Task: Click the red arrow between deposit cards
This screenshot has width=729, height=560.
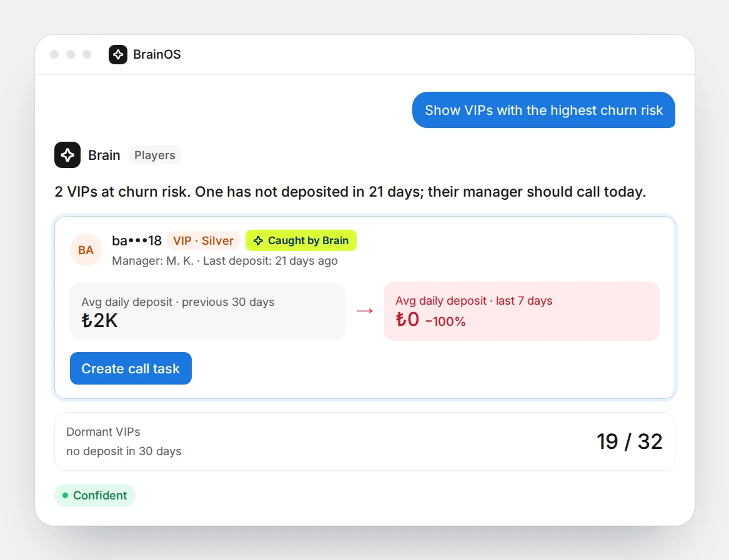Action: 365,310
